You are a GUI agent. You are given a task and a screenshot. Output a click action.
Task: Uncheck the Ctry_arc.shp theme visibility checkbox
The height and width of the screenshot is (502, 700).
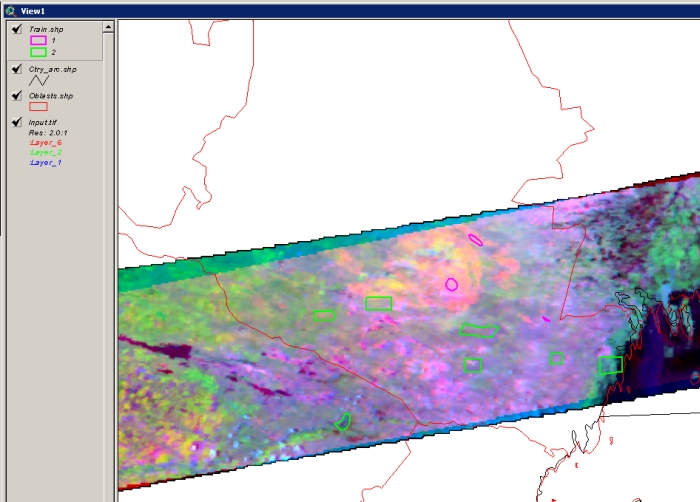point(17,69)
